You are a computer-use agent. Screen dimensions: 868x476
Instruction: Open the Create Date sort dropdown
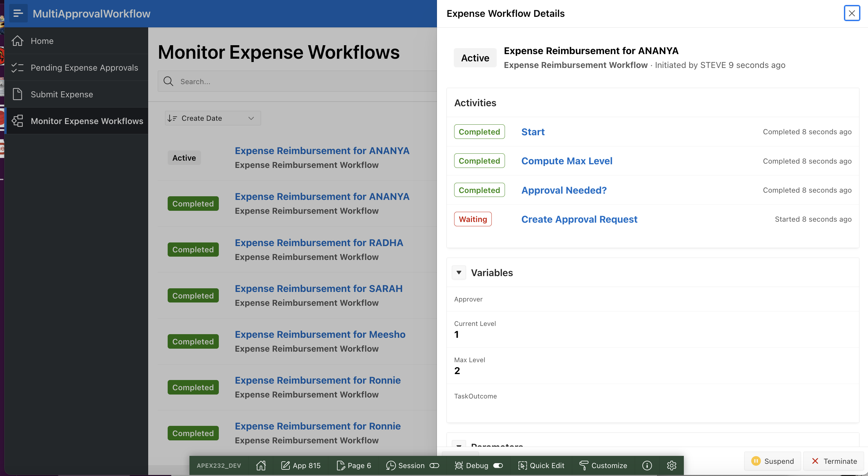(x=213, y=118)
